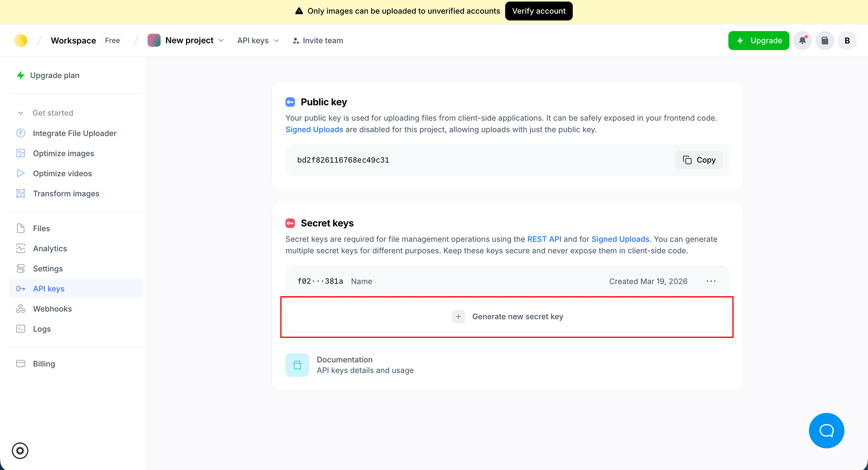Click the Documentation card icon
Screen dimensions: 868x470
pyautogui.click(x=297, y=365)
